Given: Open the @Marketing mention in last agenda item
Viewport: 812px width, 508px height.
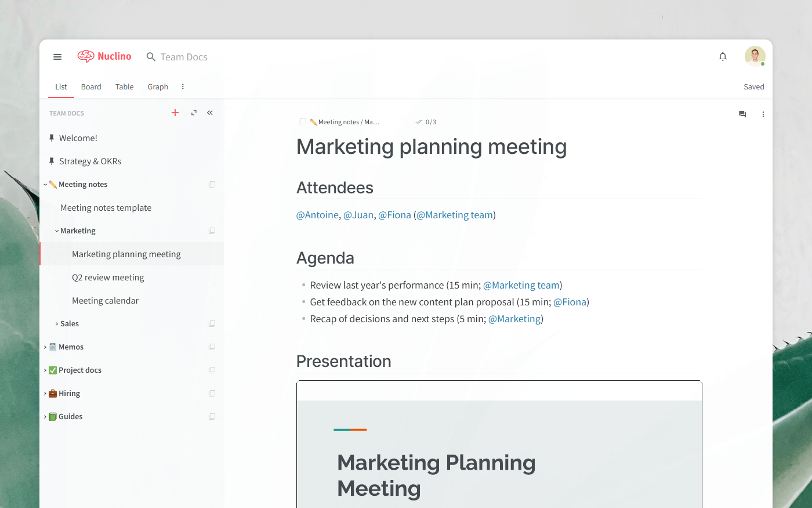Looking at the screenshot, I should click(x=514, y=319).
